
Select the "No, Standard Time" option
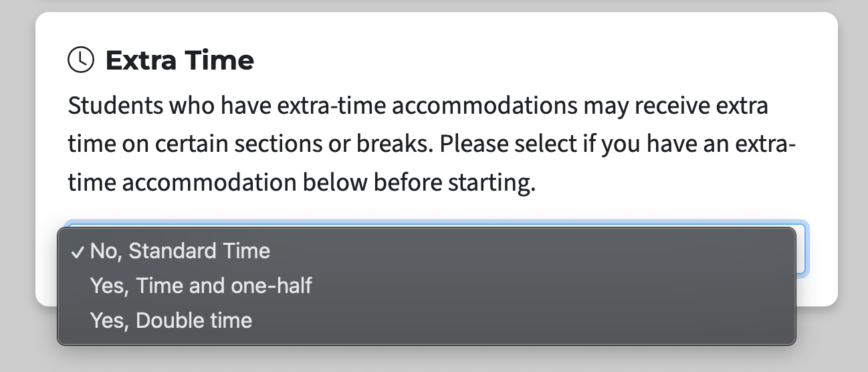click(x=181, y=251)
